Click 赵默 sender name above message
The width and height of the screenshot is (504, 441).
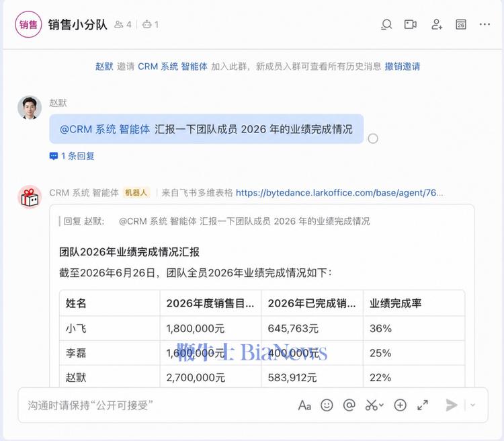(58, 103)
